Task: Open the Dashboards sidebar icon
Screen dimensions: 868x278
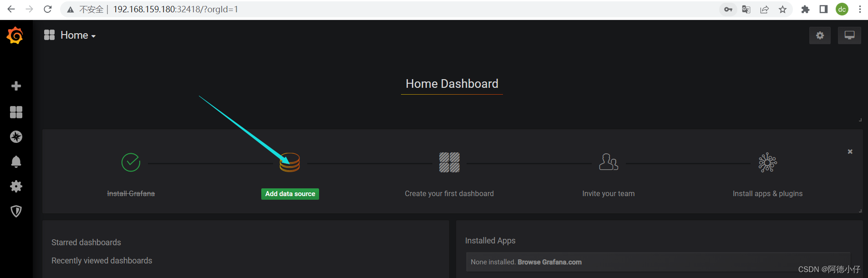Action: tap(16, 112)
